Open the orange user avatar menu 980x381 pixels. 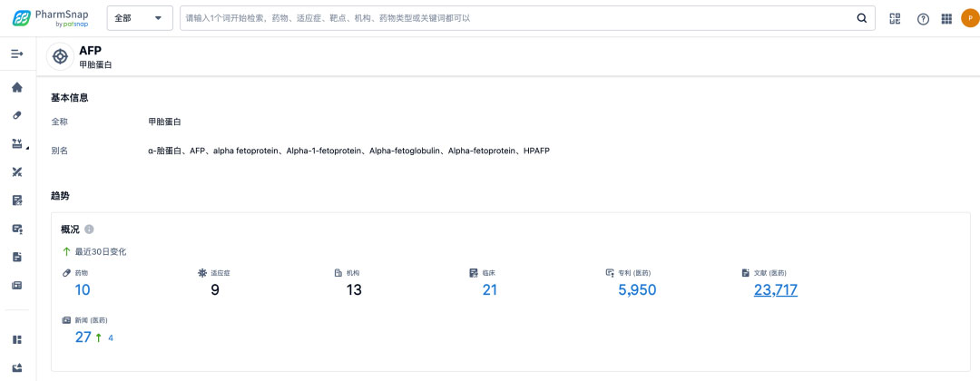click(969, 18)
